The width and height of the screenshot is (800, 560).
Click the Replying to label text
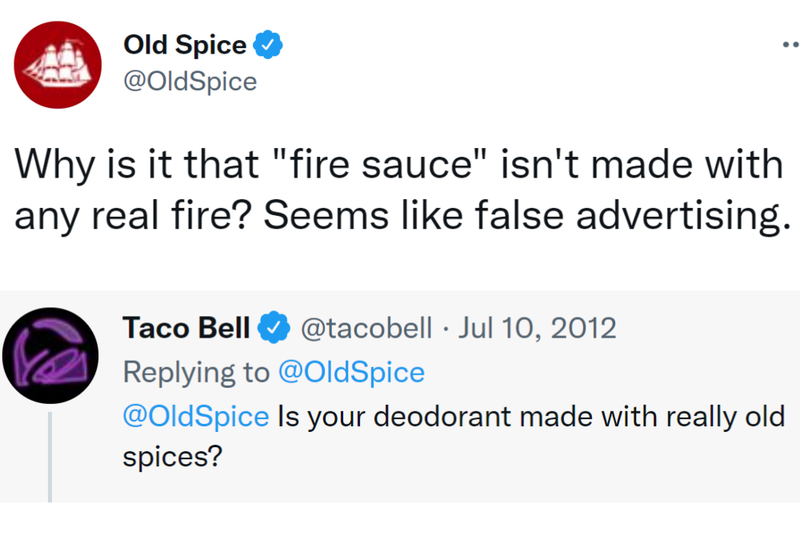196,372
